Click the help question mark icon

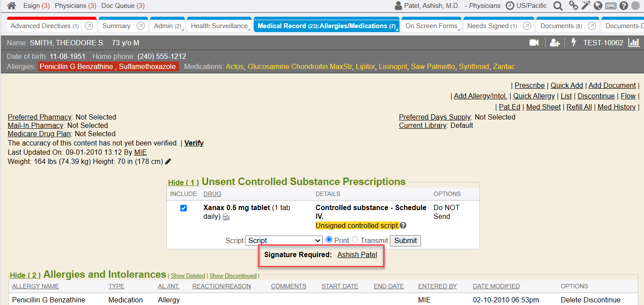[623, 6]
